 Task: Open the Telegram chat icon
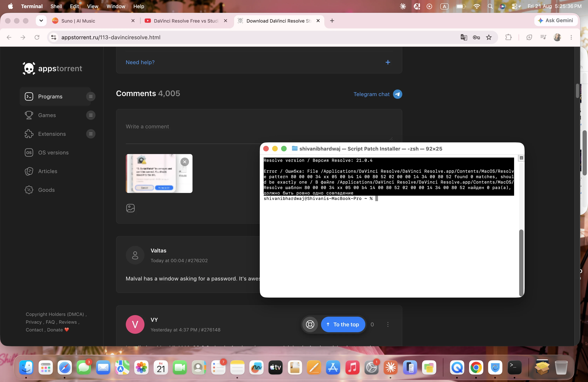(x=397, y=94)
